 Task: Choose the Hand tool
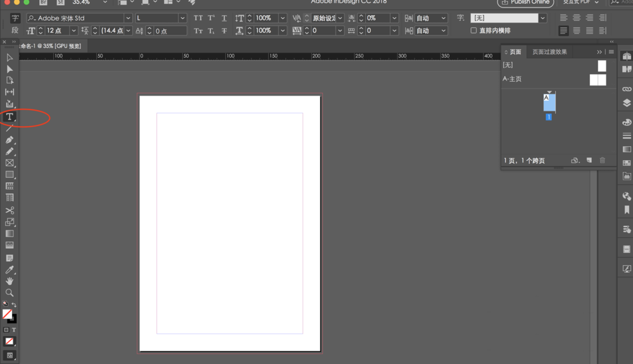pos(9,281)
